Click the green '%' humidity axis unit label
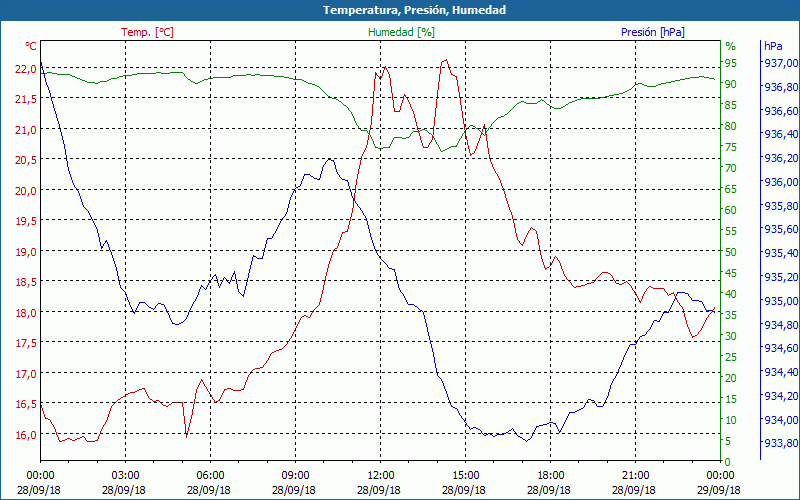This screenshot has width=800, height=500. point(731,46)
